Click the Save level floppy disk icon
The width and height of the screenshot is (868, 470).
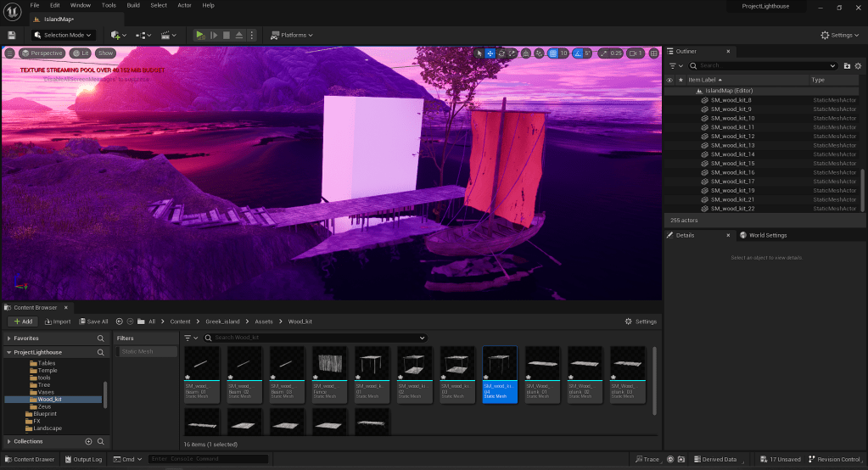(12, 35)
